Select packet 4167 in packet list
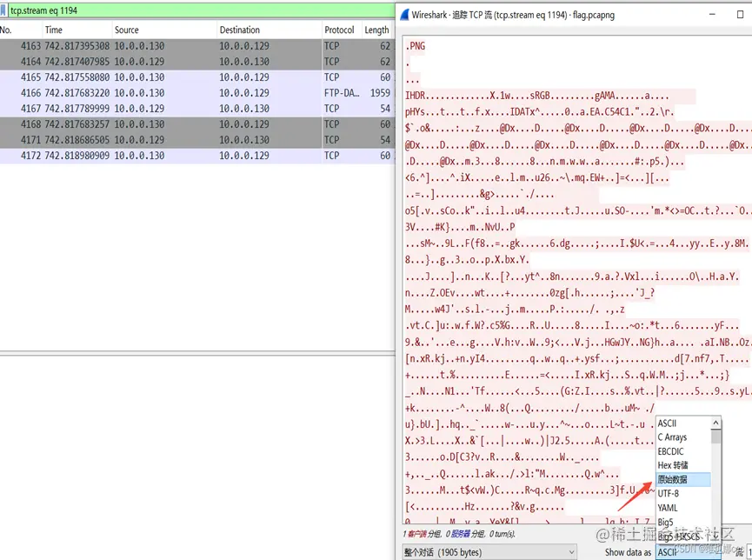 tap(196, 109)
